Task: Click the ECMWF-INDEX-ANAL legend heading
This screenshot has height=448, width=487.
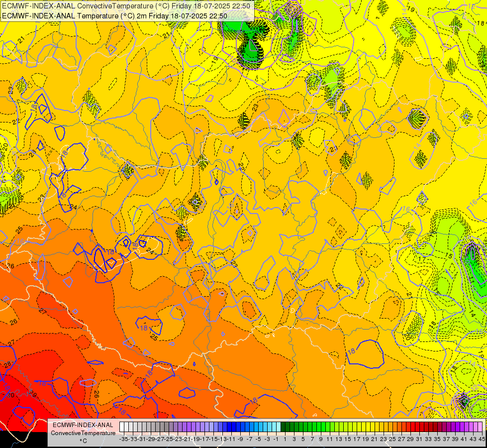Action: [x=83, y=425]
